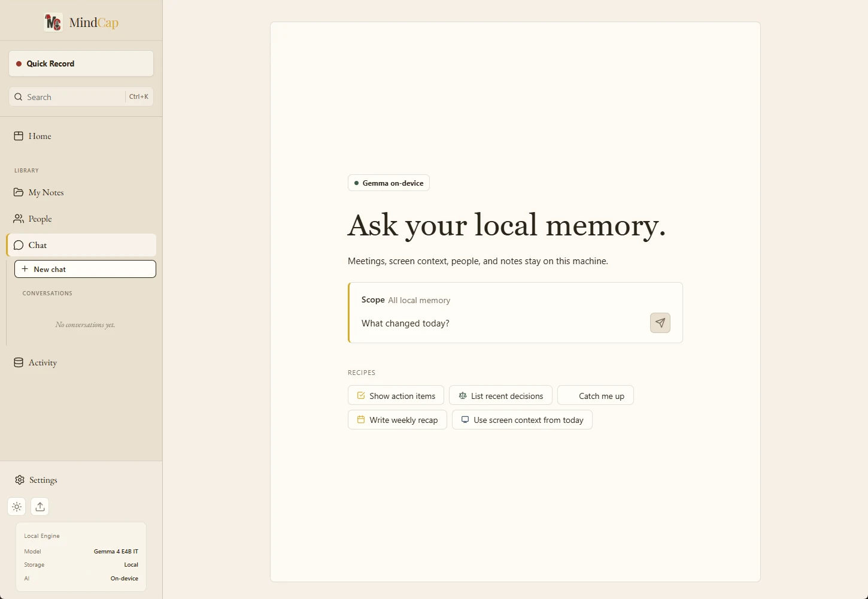868x599 pixels.
Task: Click the Local storage value
Action: 131,565
